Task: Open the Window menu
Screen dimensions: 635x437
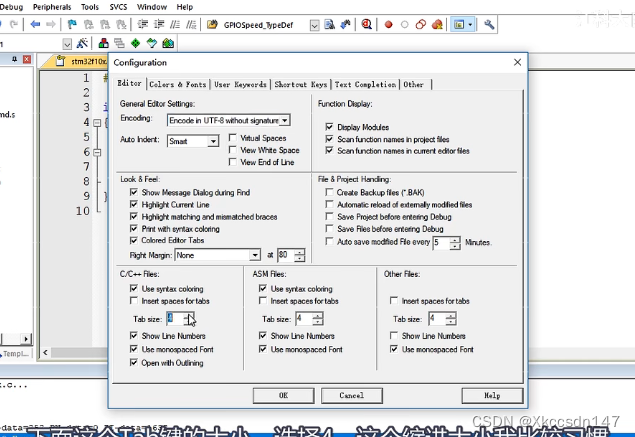Action: (152, 7)
